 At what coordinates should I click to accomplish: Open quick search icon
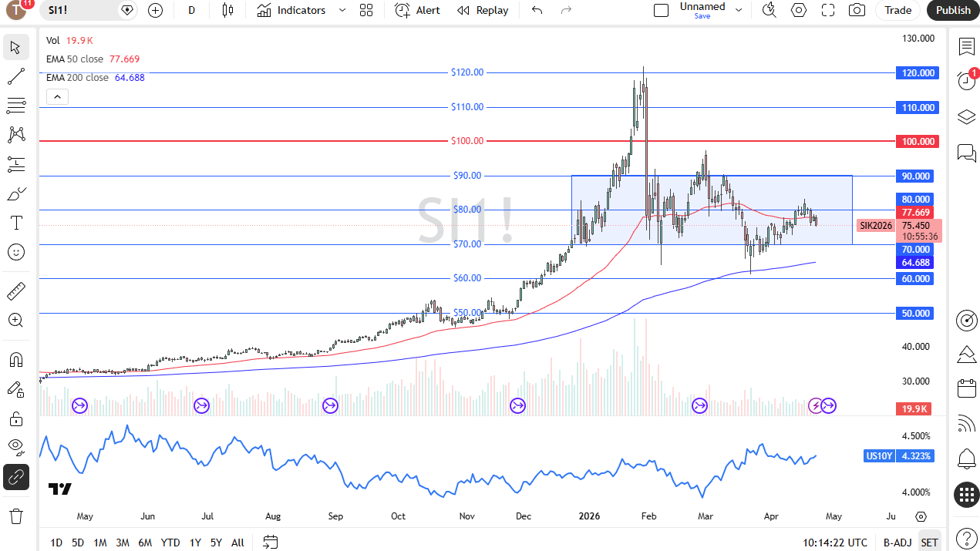pyautogui.click(x=770, y=10)
